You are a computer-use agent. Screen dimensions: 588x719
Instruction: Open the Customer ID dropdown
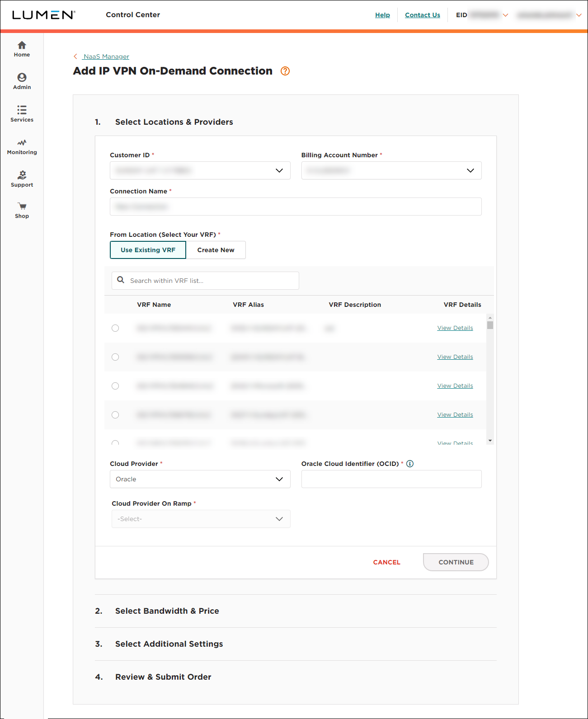click(x=200, y=170)
